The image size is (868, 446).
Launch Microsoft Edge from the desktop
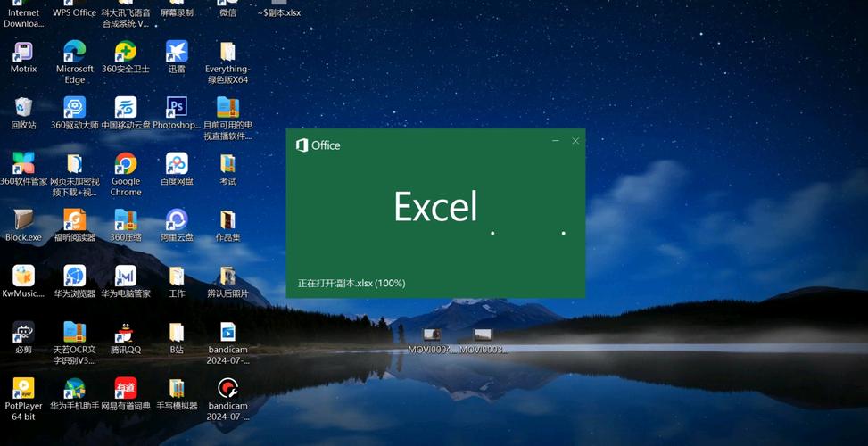point(75,62)
